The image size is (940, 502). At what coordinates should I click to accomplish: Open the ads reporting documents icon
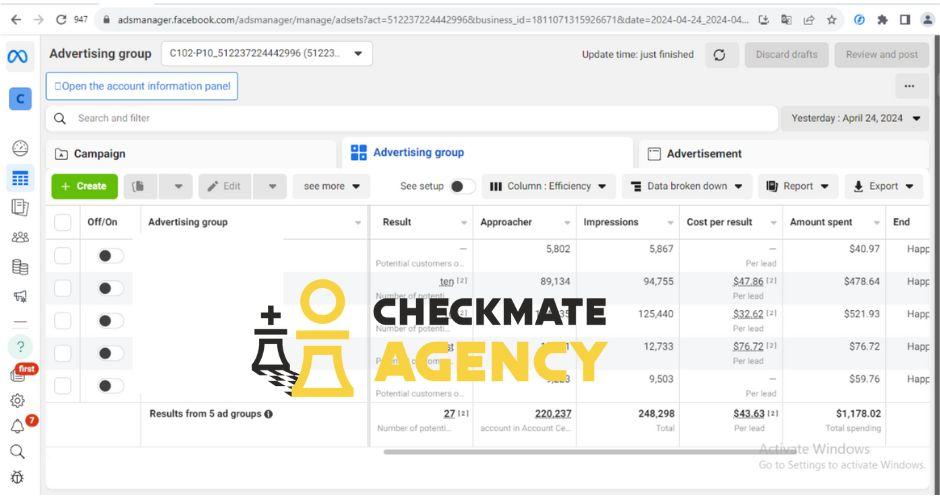[x=20, y=208]
